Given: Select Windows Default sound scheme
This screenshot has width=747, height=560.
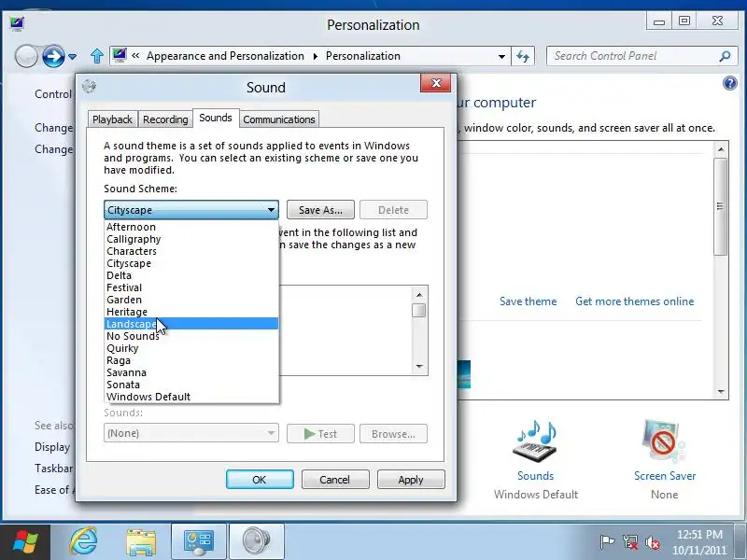Looking at the screenshot, I should (x=191, y=397).
